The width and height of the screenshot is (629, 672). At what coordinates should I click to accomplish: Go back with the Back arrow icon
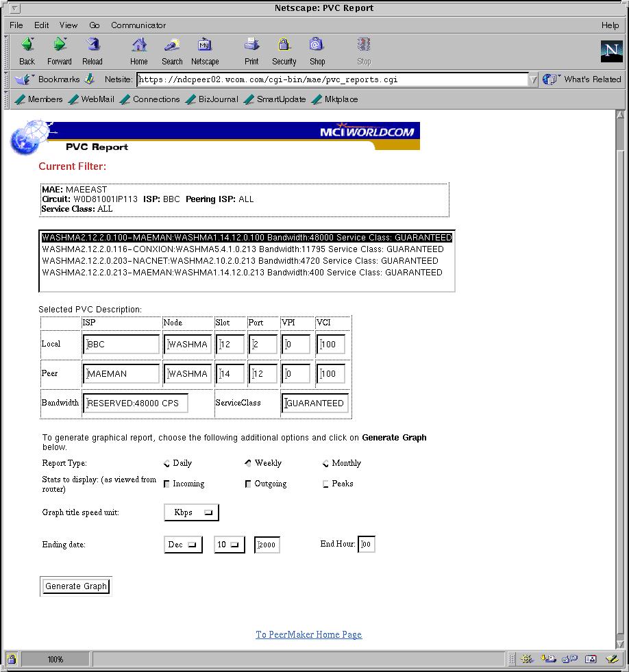tap(27, 44)
